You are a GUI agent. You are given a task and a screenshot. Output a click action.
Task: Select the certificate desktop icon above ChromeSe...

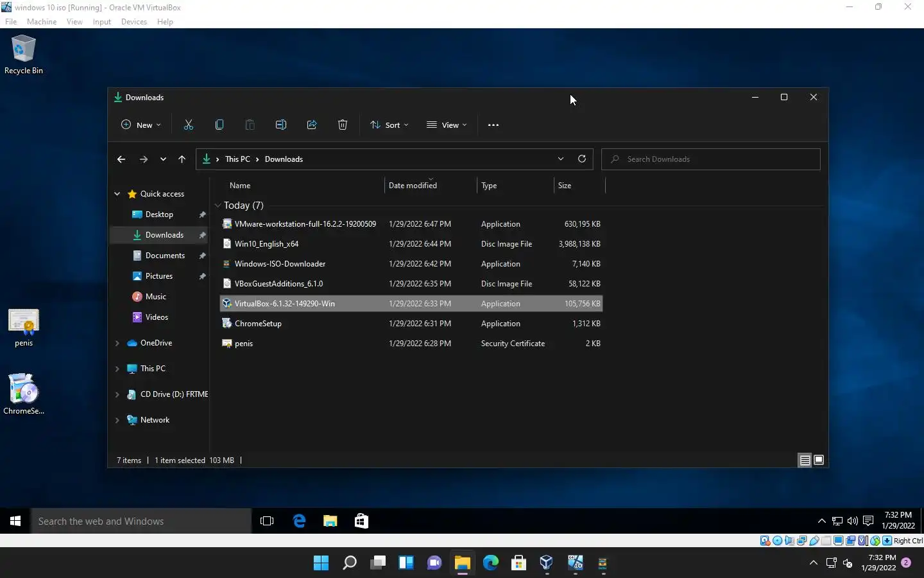point(24,328)
